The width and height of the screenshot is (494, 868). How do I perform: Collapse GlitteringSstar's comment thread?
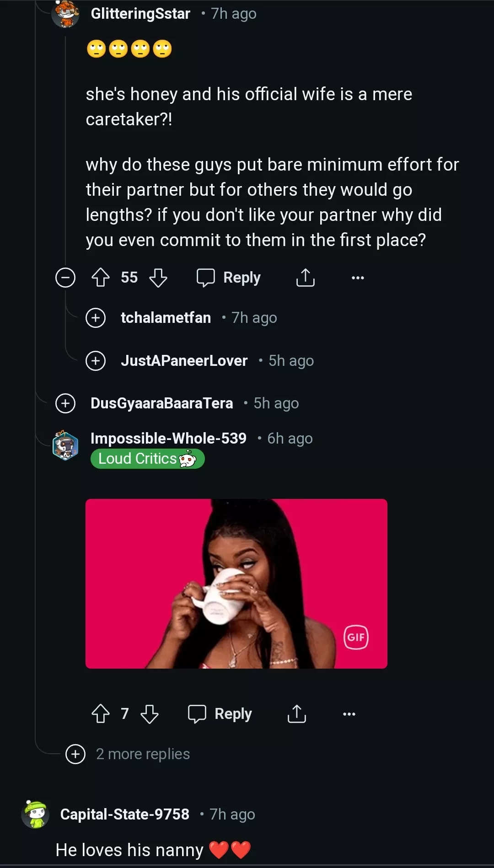coord(65,277)
